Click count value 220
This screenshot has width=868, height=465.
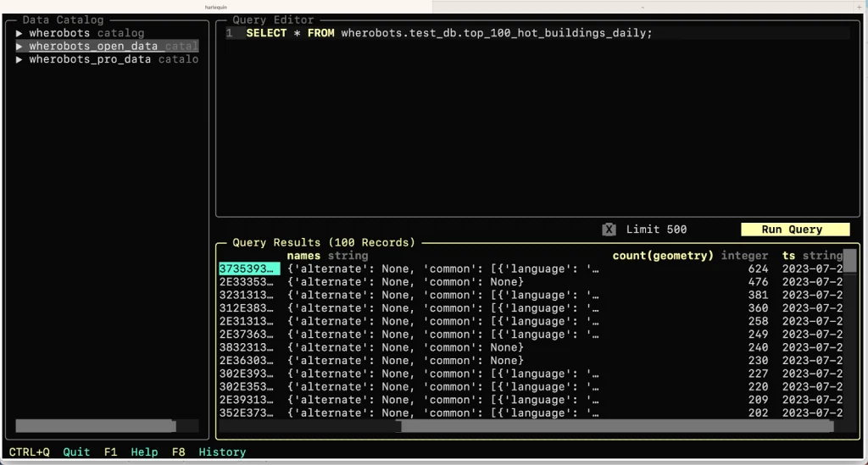click(758, 386)
